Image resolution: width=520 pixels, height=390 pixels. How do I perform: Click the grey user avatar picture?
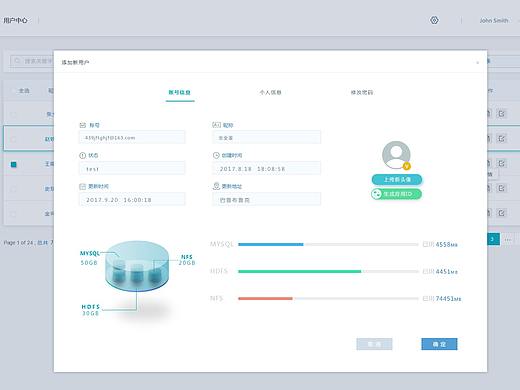coord(396,155)
